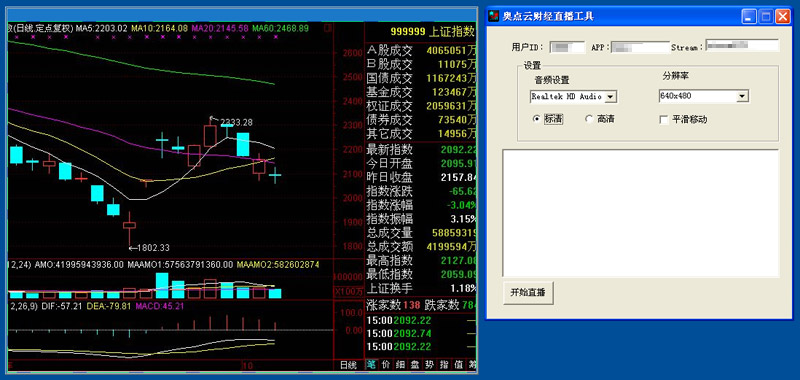Open the 势 tab
Viewport: 800px width, 380px height.
tap(430, 365)
